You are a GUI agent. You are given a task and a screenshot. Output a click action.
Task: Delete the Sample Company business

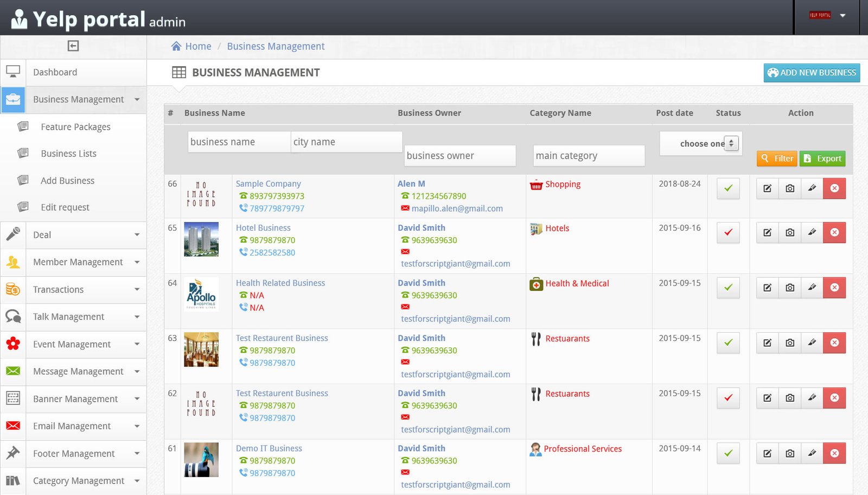pyautogui.click(x=834, y=188)
